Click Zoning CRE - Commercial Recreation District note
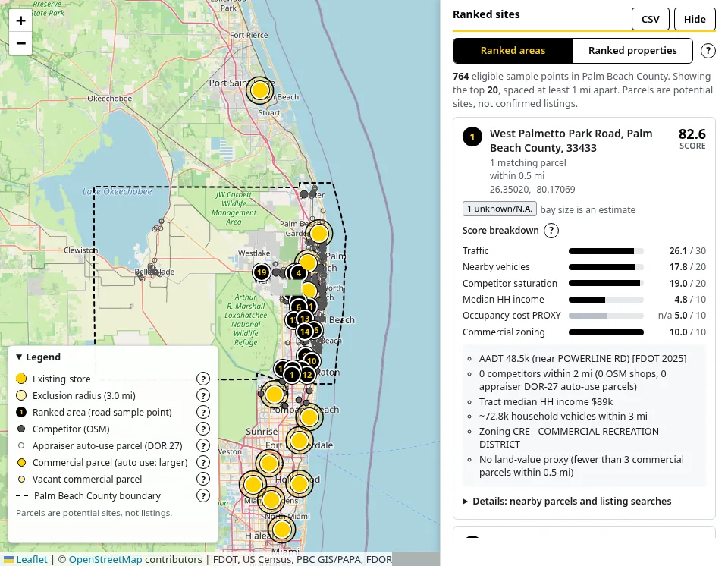Screen dimensions: 728x566 [x=569, y=438]
